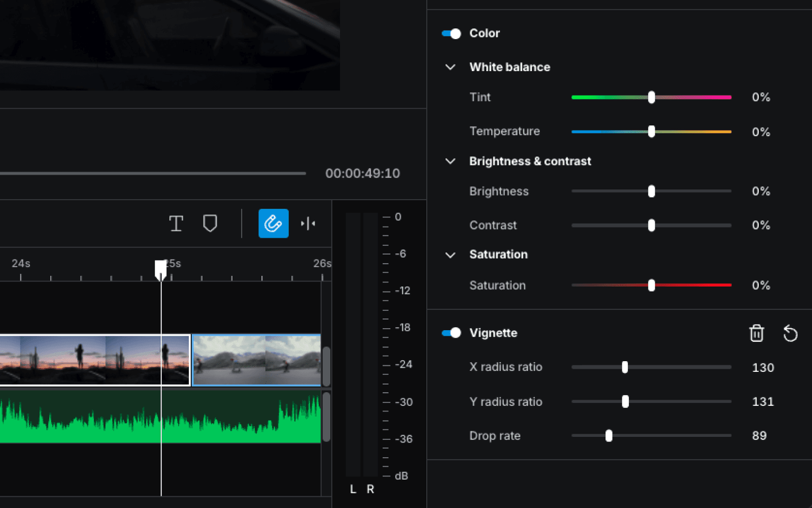Collapse the Saturation section chevron
Screen dimensions: 812x508
450,255
